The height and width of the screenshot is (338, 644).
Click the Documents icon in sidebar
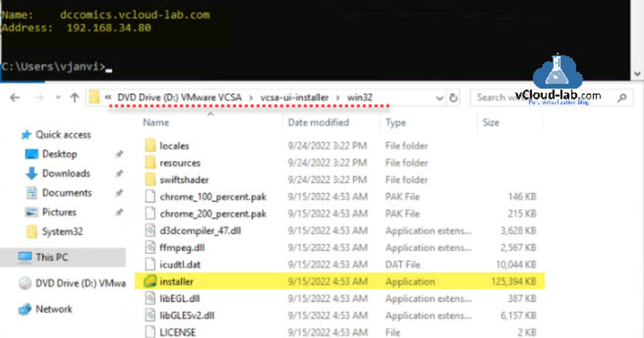[x=32, y=193]
